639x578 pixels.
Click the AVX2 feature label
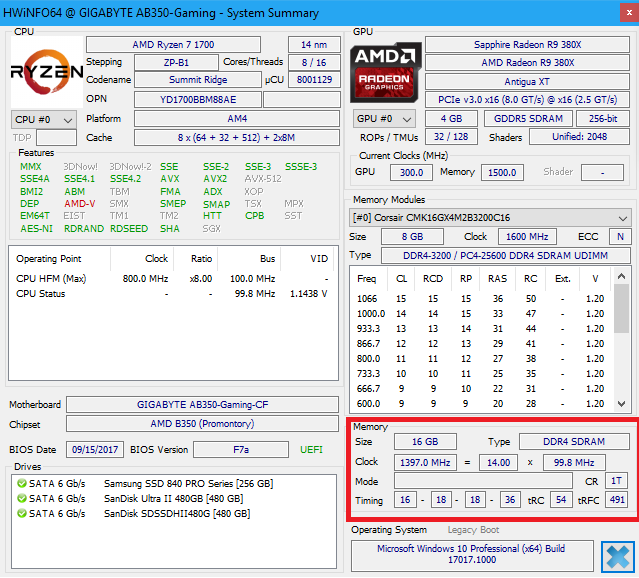[215, 179]
